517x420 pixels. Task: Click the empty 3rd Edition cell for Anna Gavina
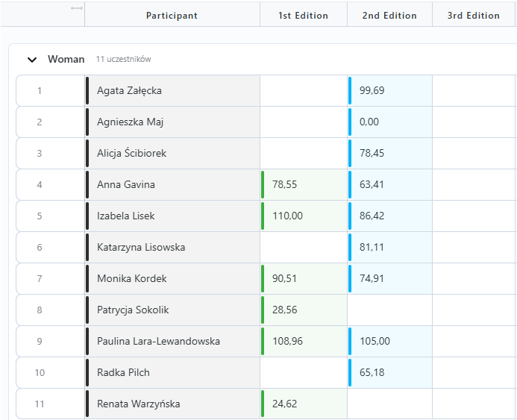(474, 184)
